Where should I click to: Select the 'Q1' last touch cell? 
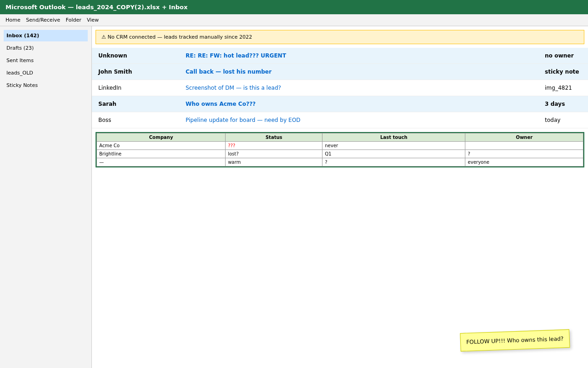[394, 154]
